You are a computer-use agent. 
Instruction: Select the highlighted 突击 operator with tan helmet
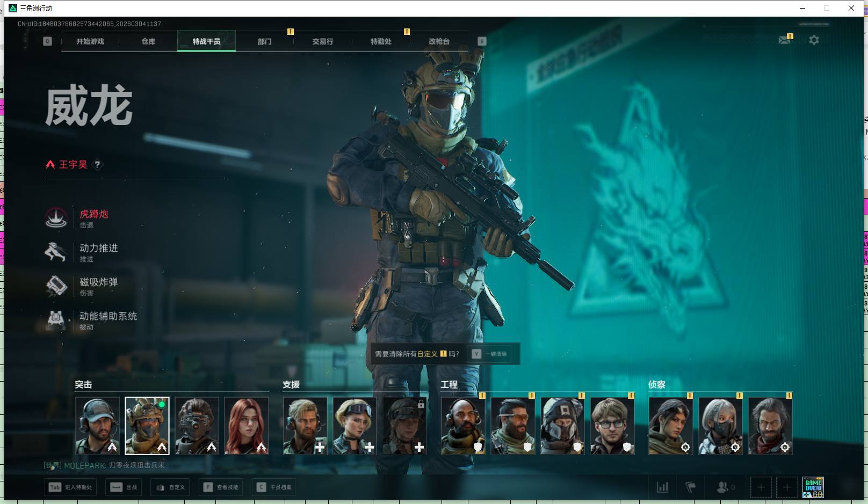pos(147,426)
